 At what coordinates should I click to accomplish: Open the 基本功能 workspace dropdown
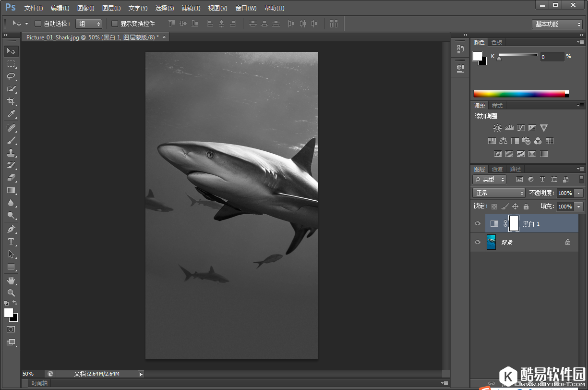[x=557, y=24]
